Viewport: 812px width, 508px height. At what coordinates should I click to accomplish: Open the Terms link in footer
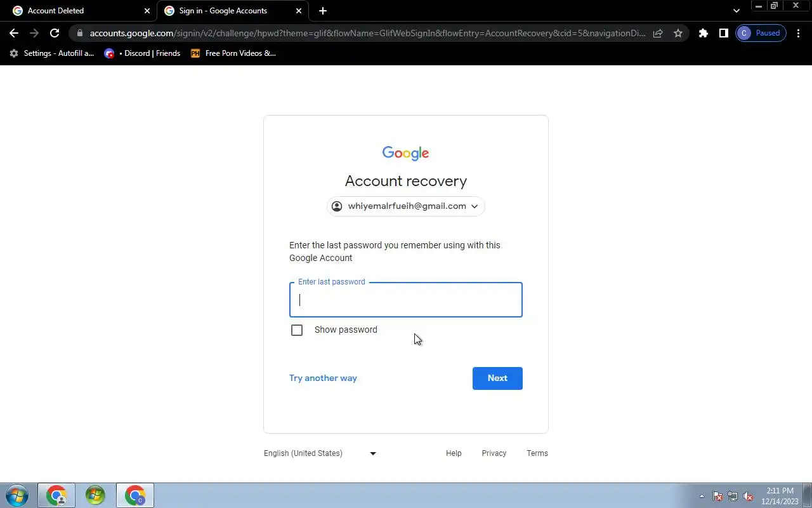(537, 453)
